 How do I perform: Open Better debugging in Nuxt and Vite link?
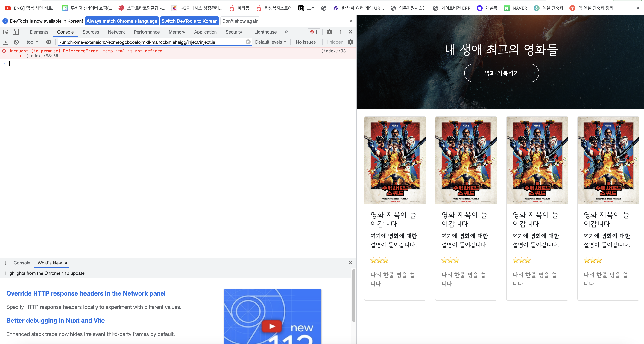[55, 321]
